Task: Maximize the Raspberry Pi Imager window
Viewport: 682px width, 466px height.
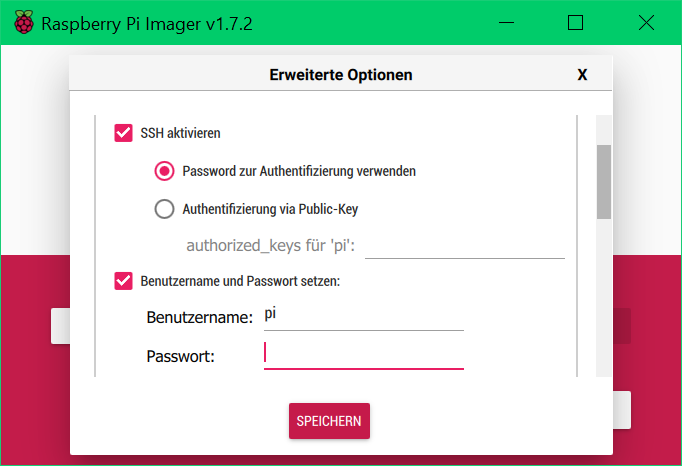Action: pyautogui.click(x=575, y=23)
